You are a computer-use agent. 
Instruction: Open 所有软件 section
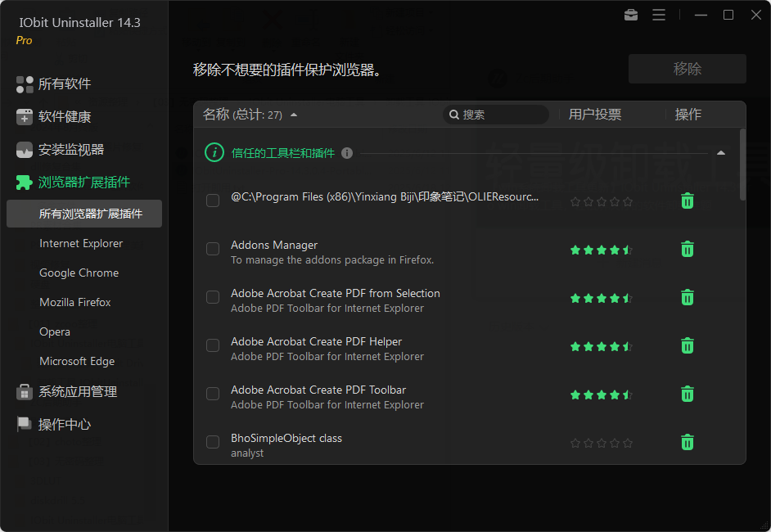65,84
